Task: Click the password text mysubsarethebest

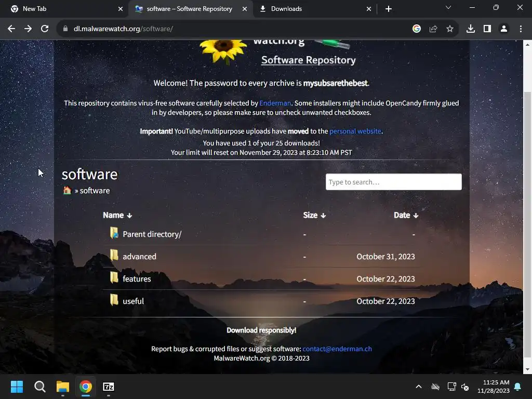Action: [335, 83]
